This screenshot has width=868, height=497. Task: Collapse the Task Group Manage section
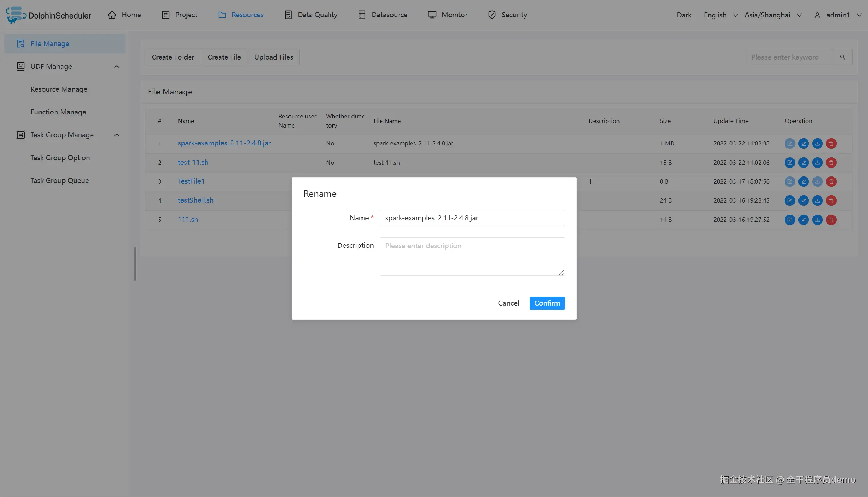point(117,135)
